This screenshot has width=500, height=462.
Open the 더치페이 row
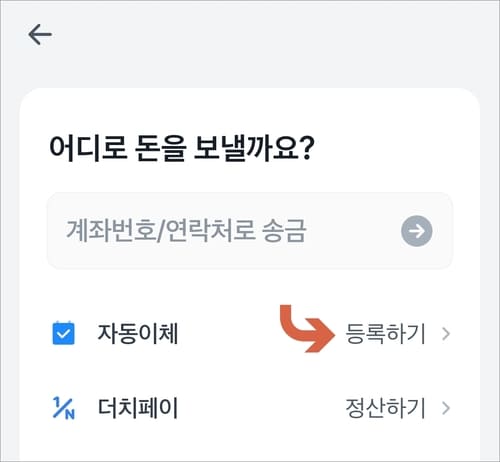[x=250, y=408]
